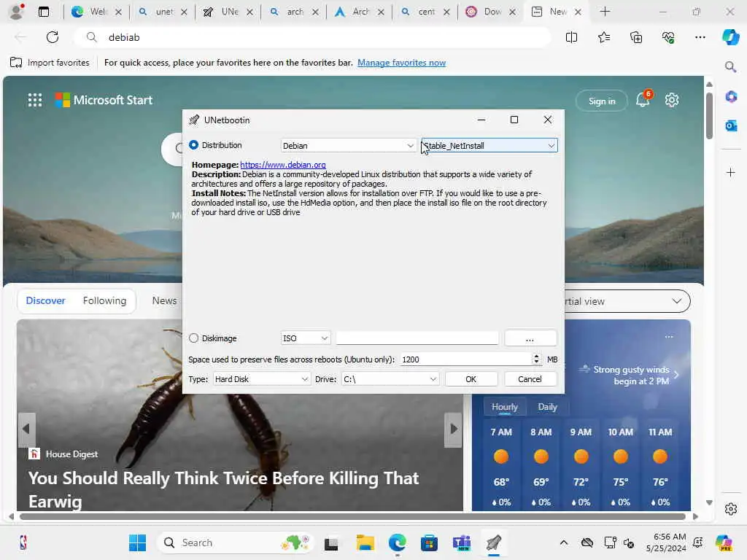Viewport: 747px width, 560px height.
Task: Toggle split screen icon in toolbar
Action: [x=571, y=37]
